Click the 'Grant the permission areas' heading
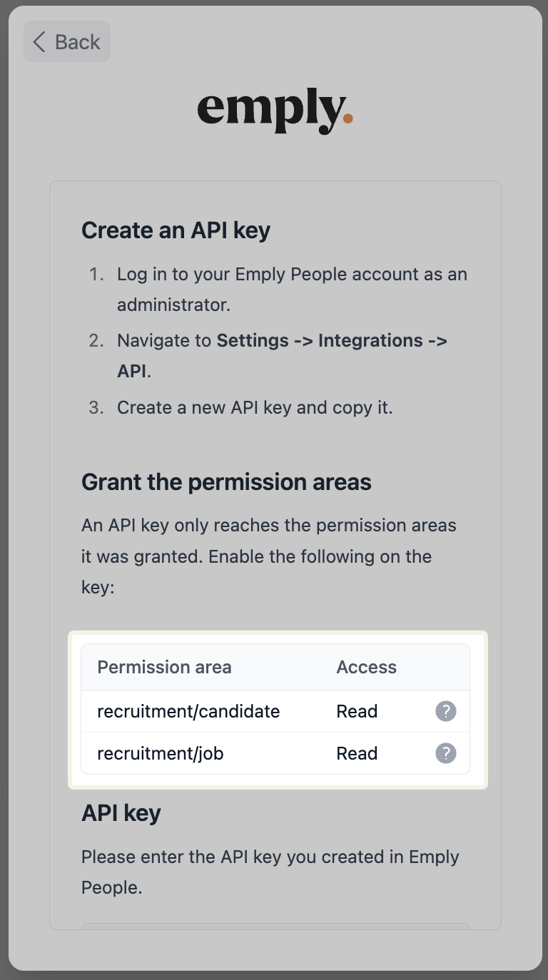The width and height of the screenshot is (548, 980). coord(226,482)
